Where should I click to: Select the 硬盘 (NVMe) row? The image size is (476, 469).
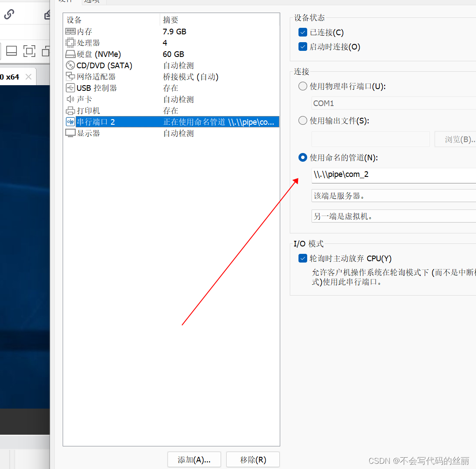pyautogui.click(x=172, y=54)
